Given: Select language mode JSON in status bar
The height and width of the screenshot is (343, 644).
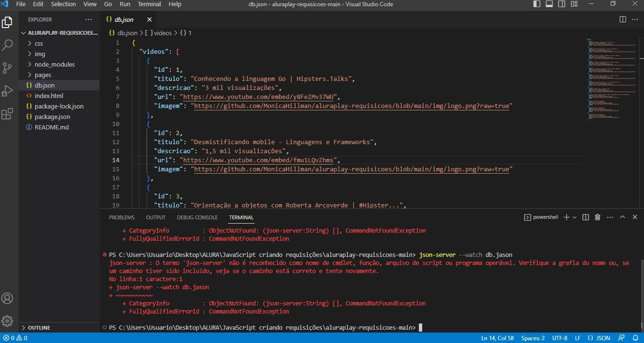Looking at the screenshot, I should 599,338.
